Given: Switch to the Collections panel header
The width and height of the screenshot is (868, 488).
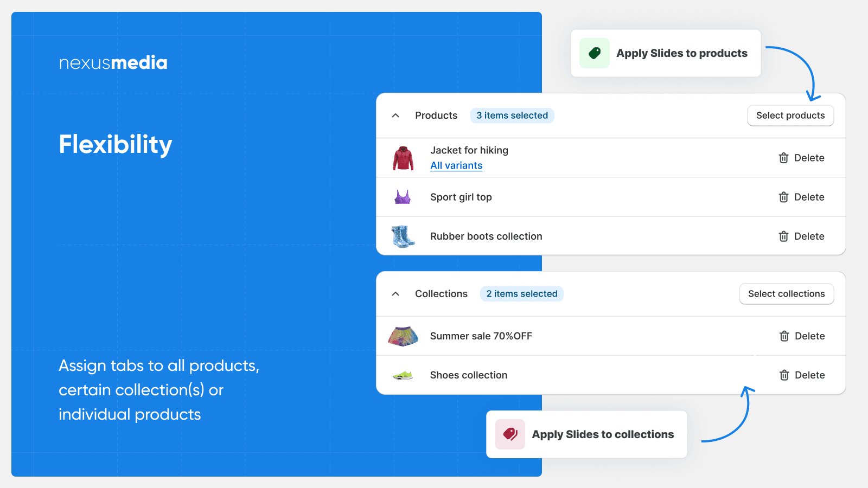Looking at the screenshot, I should (x=441, y=293).
